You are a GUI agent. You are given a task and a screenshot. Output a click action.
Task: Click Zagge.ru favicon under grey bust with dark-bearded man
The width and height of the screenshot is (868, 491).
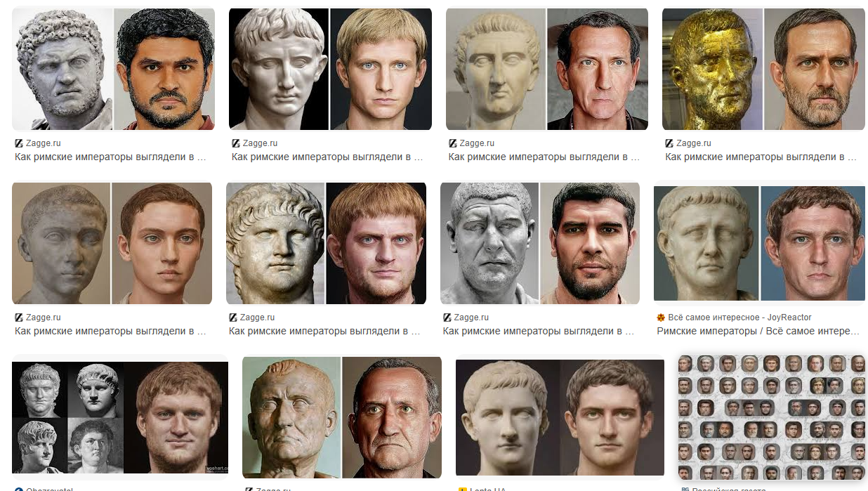447,317
